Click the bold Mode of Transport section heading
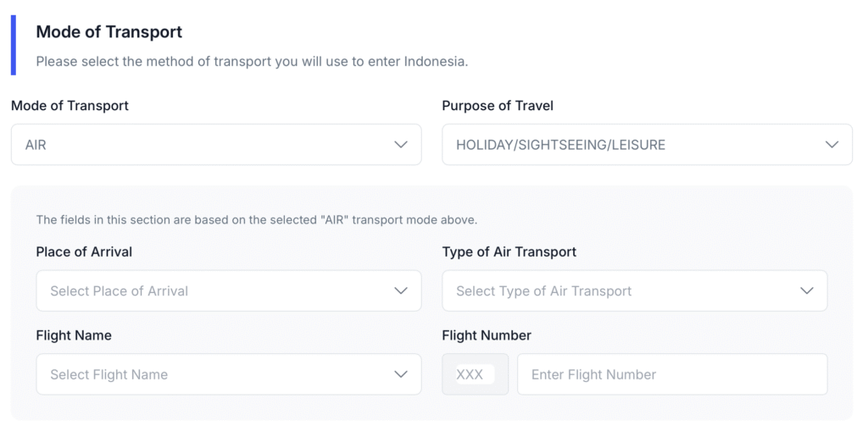 point(108,32)
